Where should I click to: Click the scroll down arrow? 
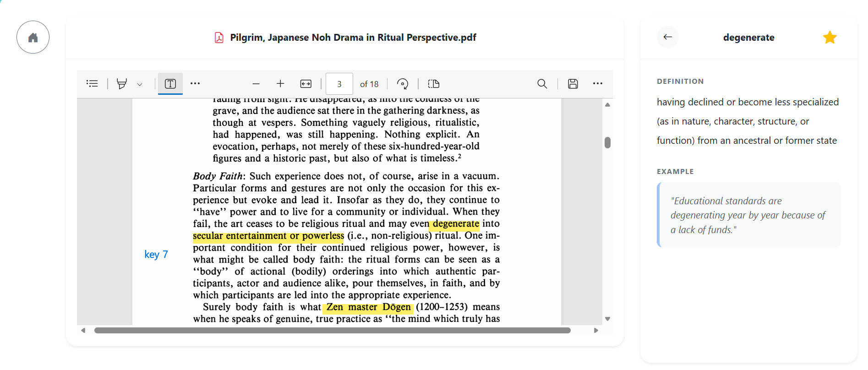click(x=607, y=319)
